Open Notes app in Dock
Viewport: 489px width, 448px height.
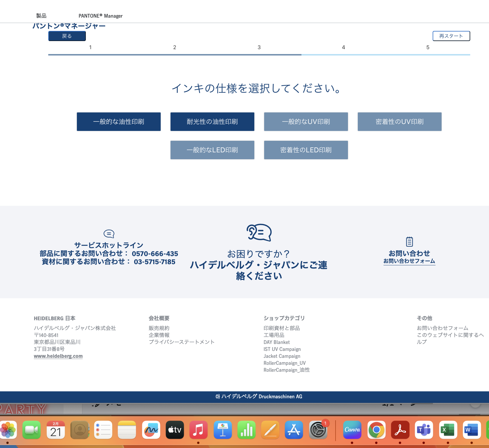click(127, 430)
